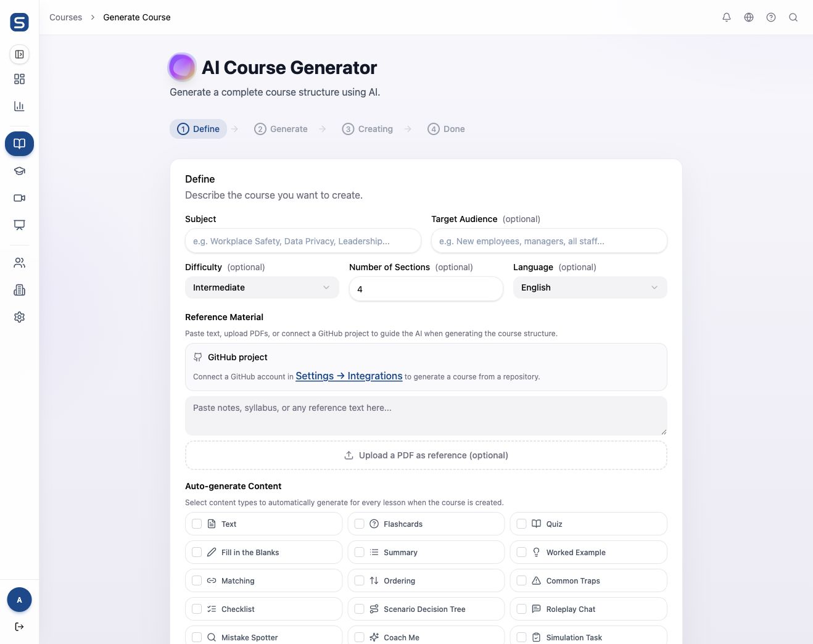Click the S logo in sidebar
This screenshot has width=813, height=644.
click(x=20, y=22)
